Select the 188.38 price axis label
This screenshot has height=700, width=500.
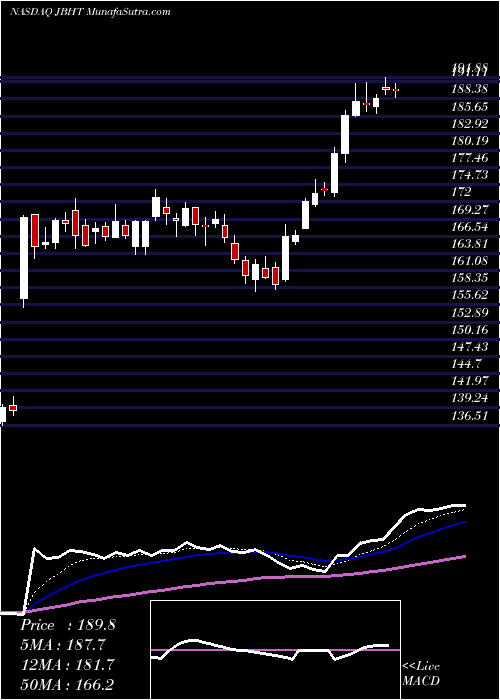(x=469, y=89)
